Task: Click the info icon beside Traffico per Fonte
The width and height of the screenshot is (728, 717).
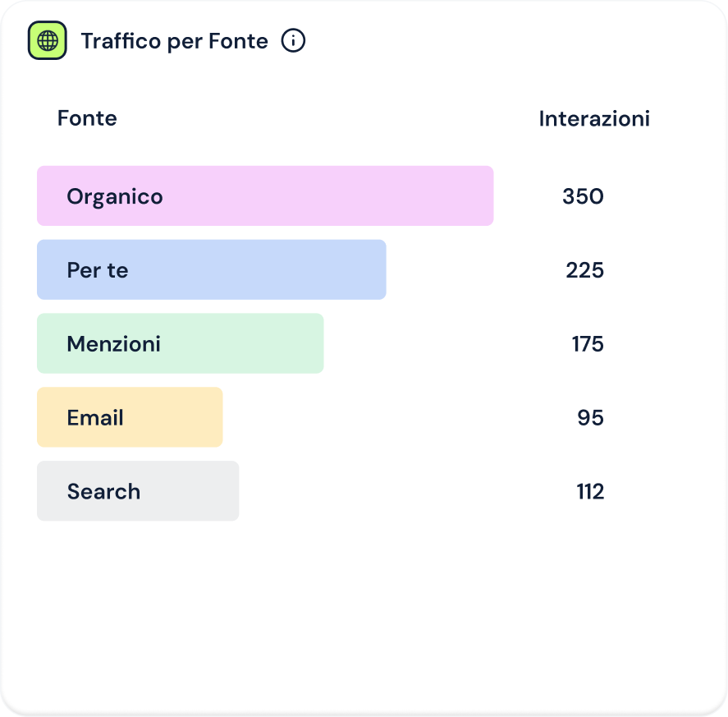Action: tap(293, 40)
